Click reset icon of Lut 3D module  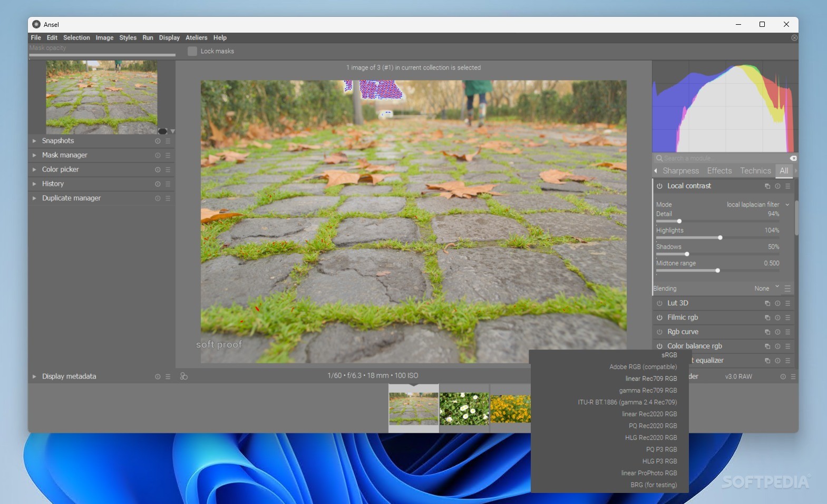(x=777, y=303)
